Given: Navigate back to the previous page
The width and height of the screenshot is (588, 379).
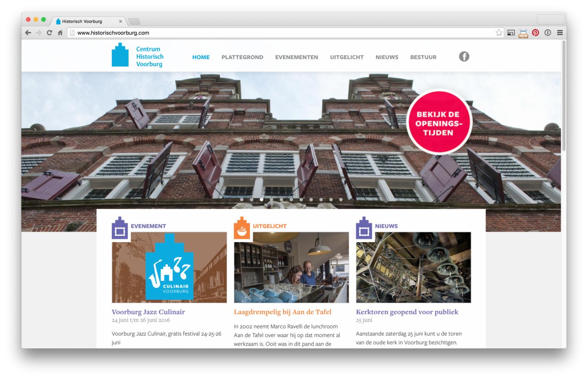Looking at the screenshot, I should tap(28, 33).
